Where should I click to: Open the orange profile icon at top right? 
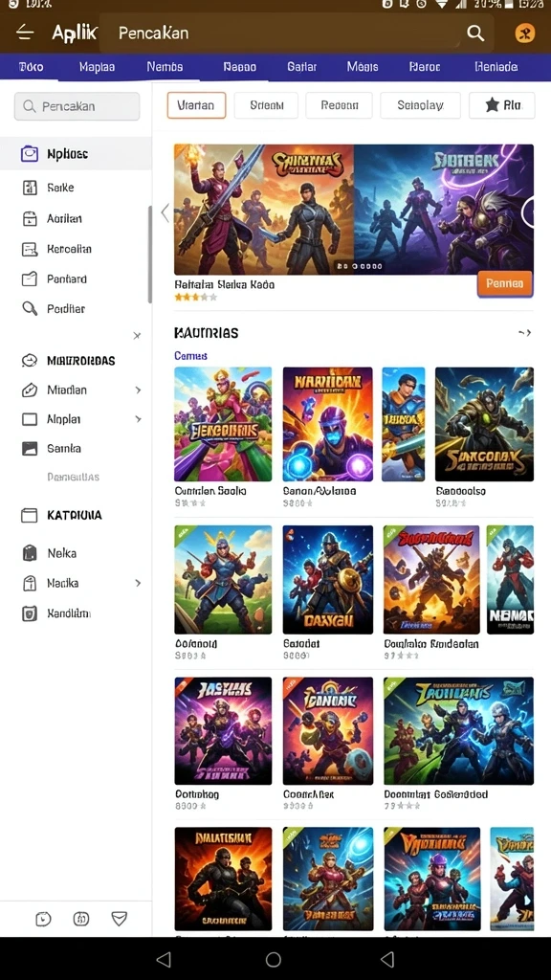(x=525, y=33)
